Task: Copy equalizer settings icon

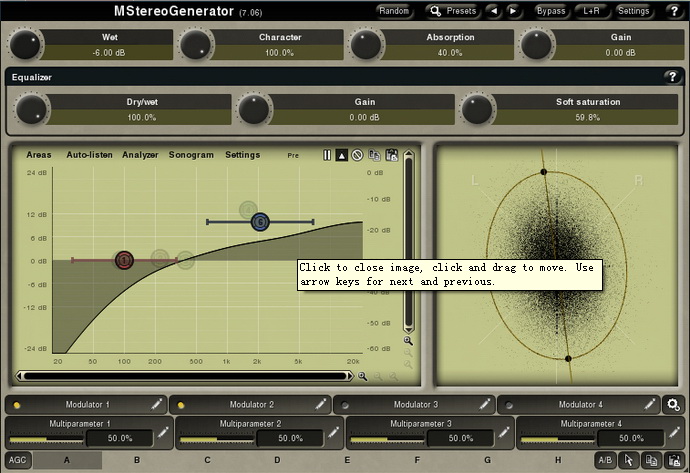Action: click(374, 155)
